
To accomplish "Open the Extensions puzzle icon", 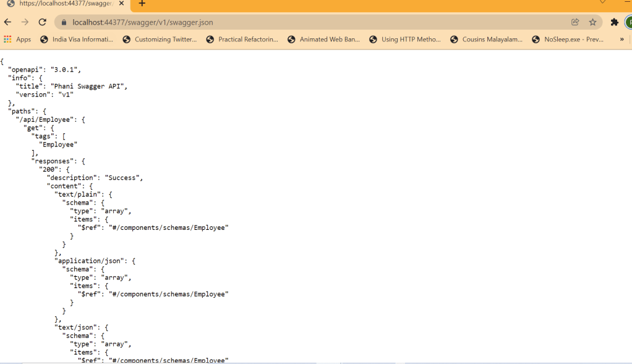I will [614, 22].
